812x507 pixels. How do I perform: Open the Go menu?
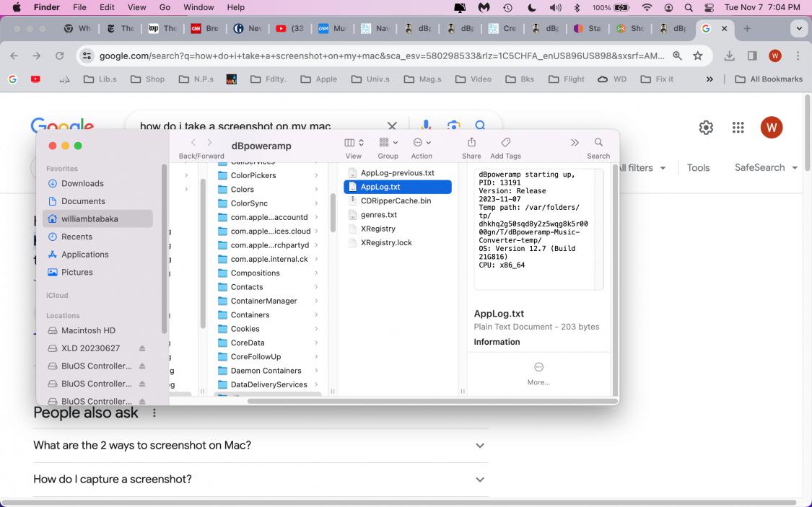[x=165, y=7]
